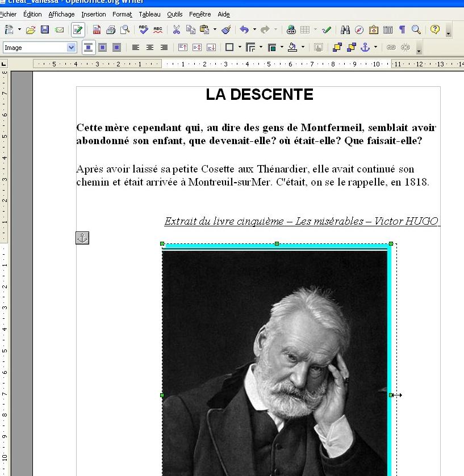Toggle Edit File mode button
Image resolution: width=464 pixels, height=476 pixels.
click(x=78, y=30)
